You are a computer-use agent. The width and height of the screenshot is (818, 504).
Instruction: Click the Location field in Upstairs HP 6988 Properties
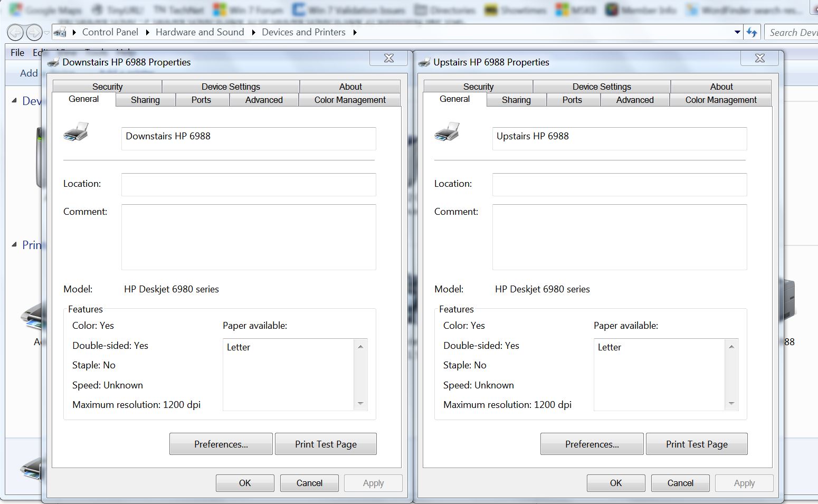(620, 185)
